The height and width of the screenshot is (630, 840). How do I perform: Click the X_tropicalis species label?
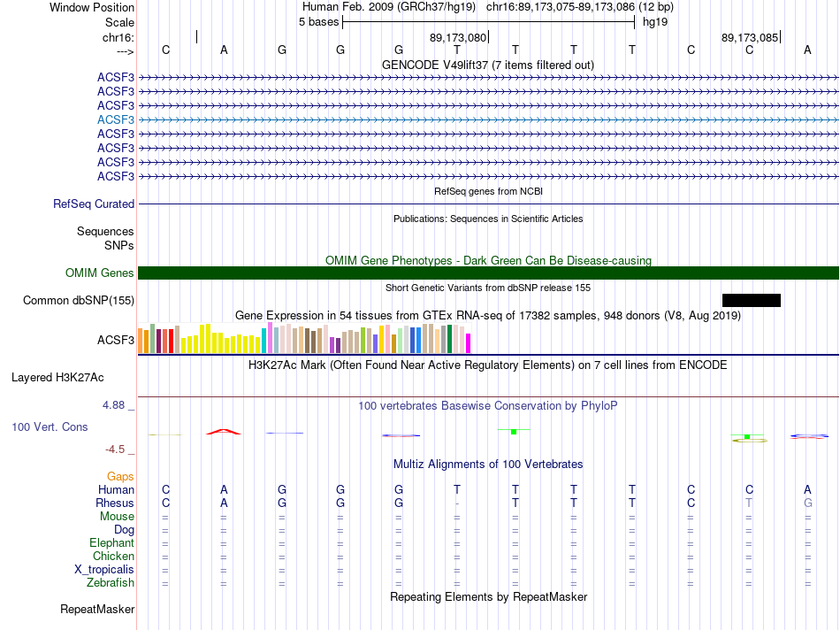click(104, 570)
